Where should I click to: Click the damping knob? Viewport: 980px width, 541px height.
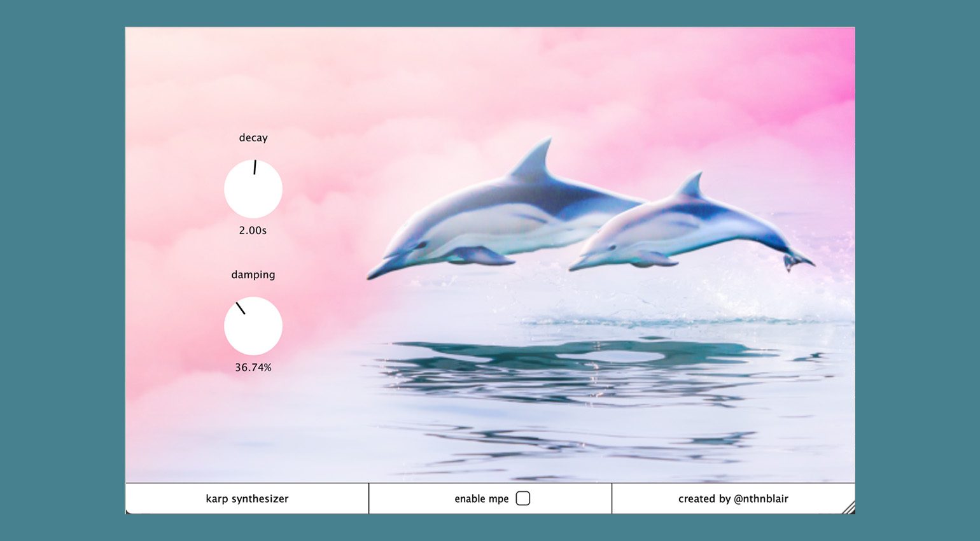pyautogui.click(x=253, y=326)
